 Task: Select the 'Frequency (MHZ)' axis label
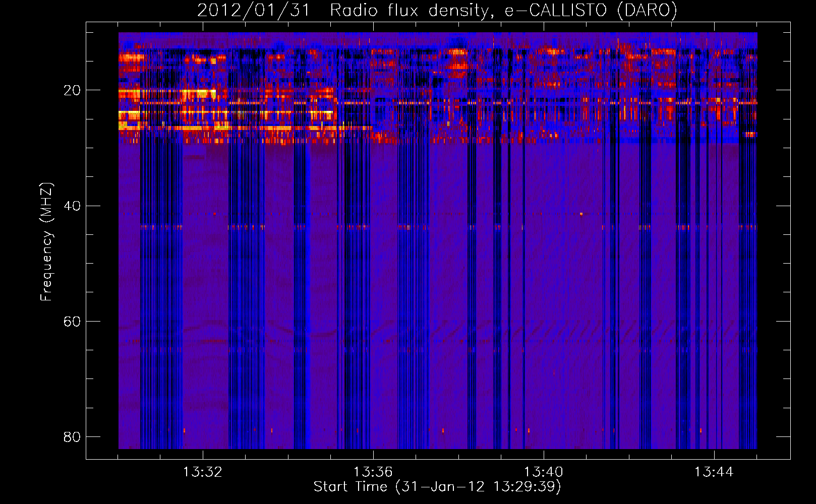click(x=46, y=242)
